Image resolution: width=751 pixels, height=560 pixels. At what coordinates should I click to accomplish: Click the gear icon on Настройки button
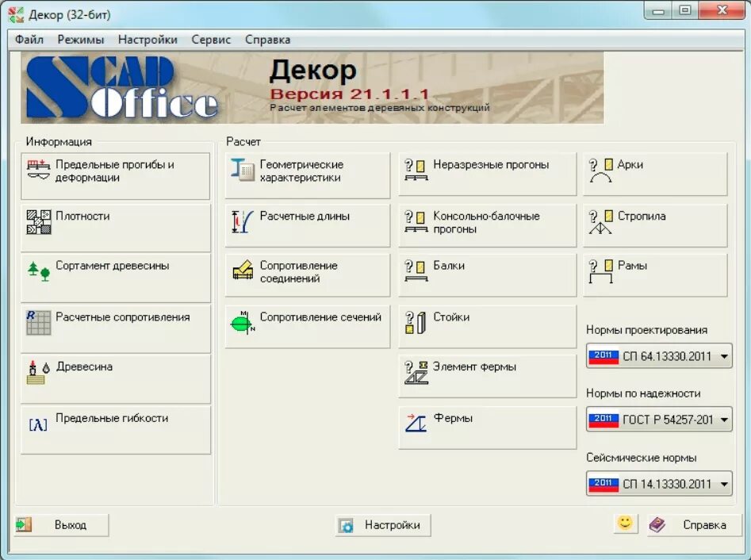(x=346, y=526)
